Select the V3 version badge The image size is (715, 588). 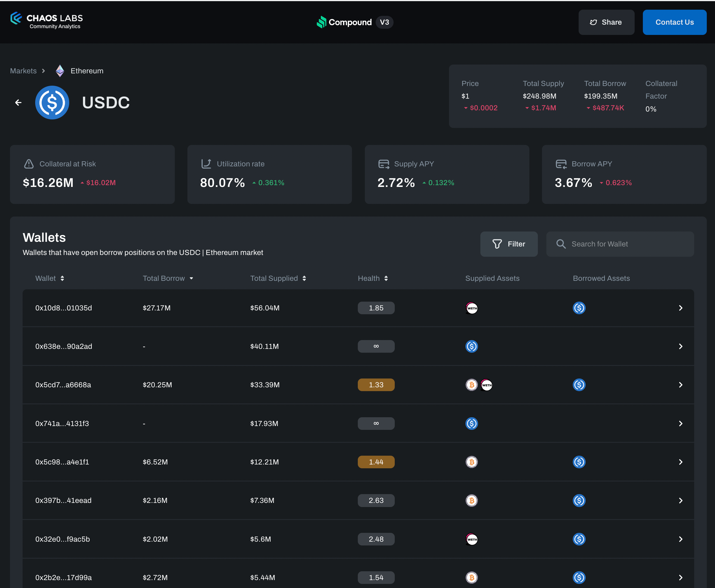coord(384,22)
